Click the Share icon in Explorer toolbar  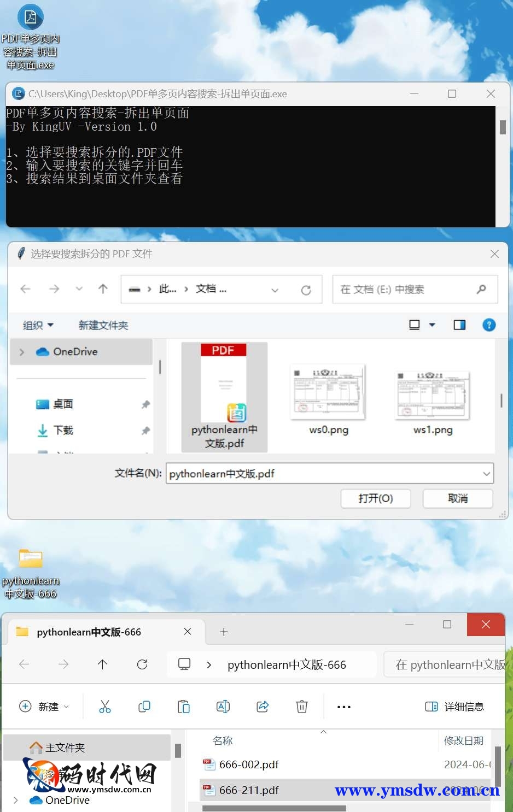pyautogui.click(x=263, y=707)
